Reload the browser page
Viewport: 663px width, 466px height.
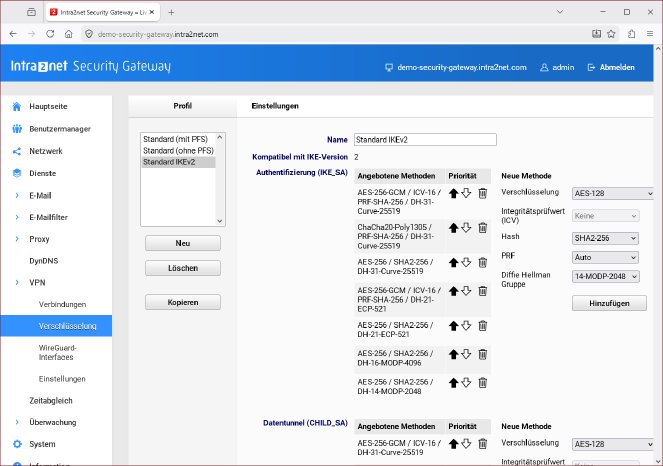click(x=50, y=34)
